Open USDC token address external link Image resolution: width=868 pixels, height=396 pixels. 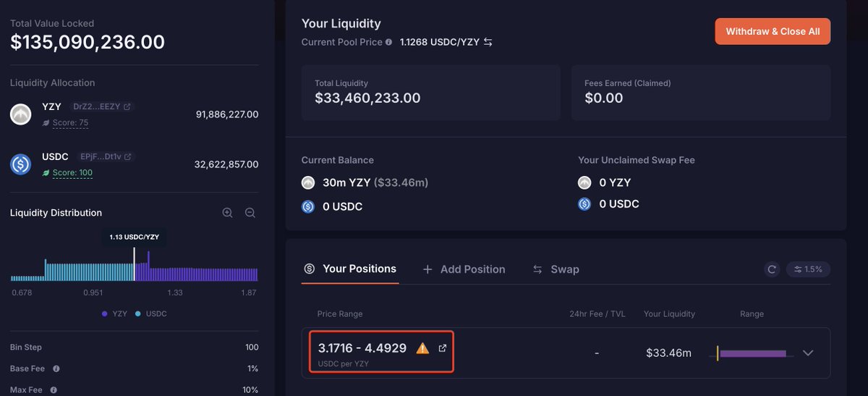[x=127, y=156]
